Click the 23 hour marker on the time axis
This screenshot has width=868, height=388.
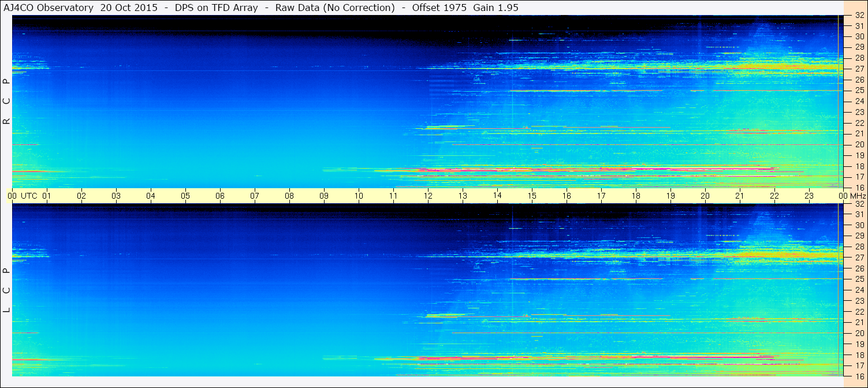tap(809, 196)
